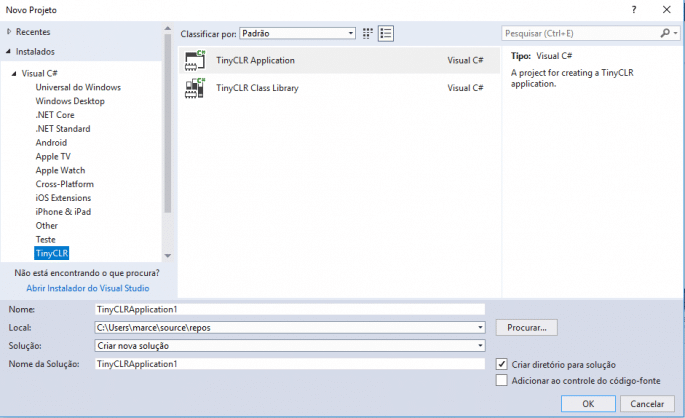Click the 'Nome da Solução' input field

[290, 364]
